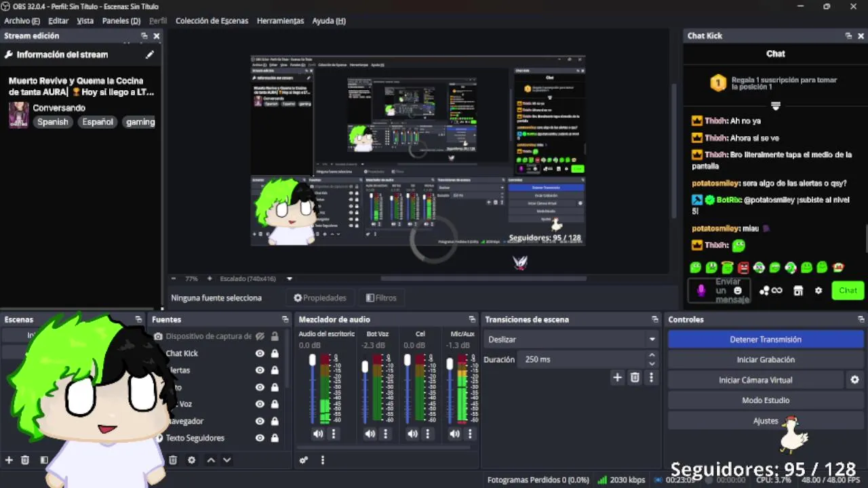Open advanced audio properties gears icon

point(304,460)
